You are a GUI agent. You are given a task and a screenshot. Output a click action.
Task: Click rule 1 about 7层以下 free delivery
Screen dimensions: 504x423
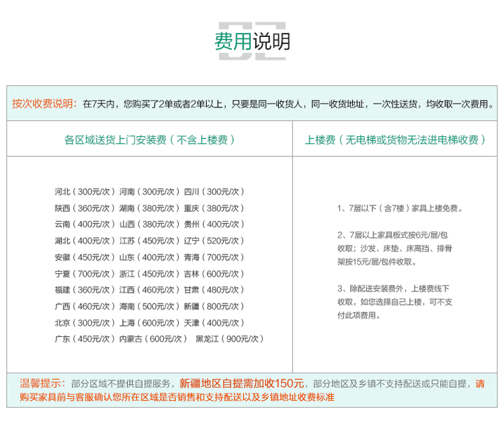[400, 208]
